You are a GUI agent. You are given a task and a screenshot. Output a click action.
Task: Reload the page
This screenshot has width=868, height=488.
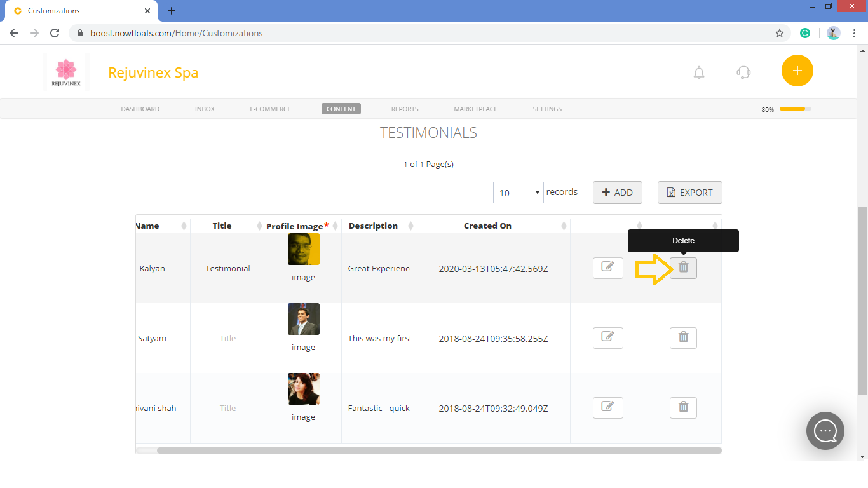coord(55,33)
